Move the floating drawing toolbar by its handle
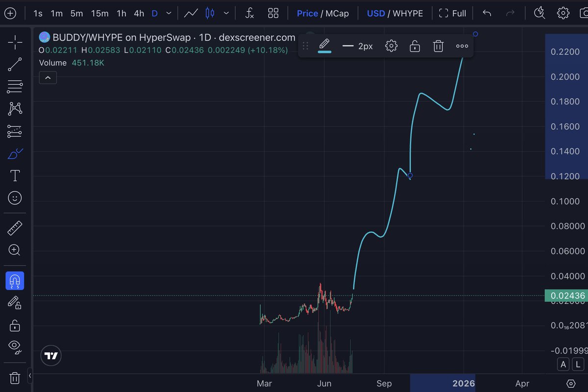This screenshot has height=392, width=588. point(305,46)
